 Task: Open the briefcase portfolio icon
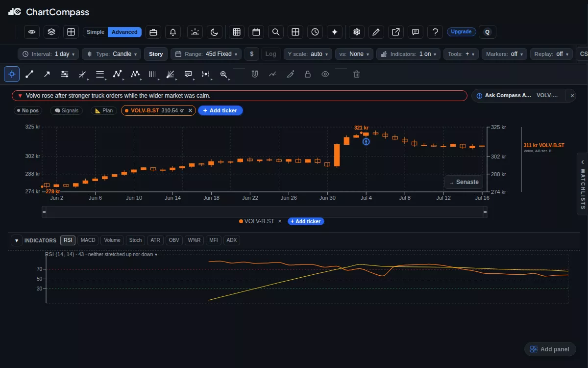coord(153,32)
